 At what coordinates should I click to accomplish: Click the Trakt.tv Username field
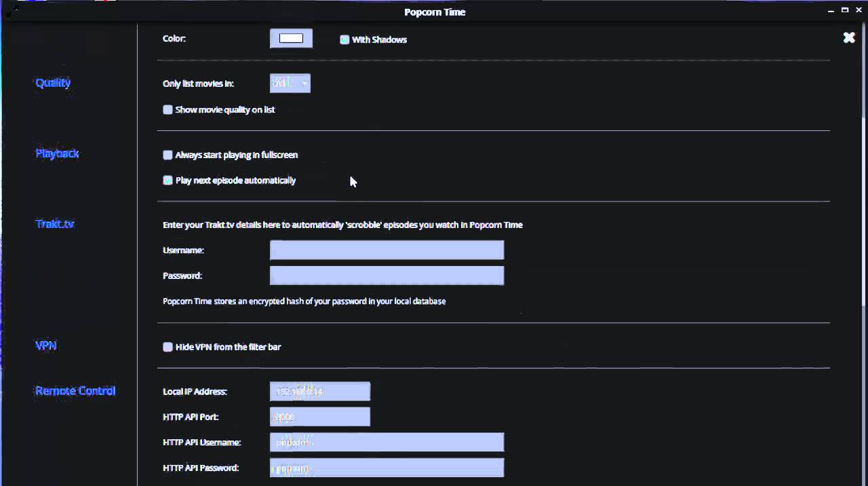387,250
